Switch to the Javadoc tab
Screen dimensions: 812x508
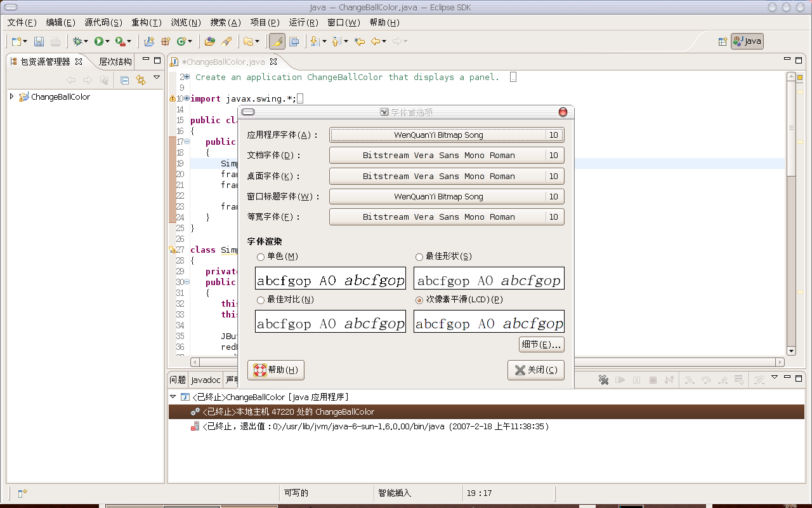pyautogui.click(x=206, y=380)
